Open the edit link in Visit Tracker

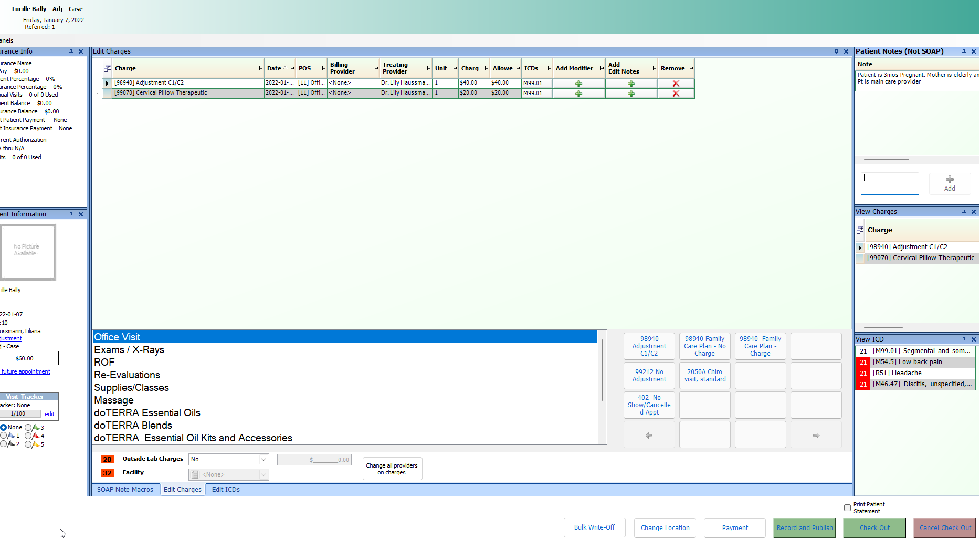[49, 414]
